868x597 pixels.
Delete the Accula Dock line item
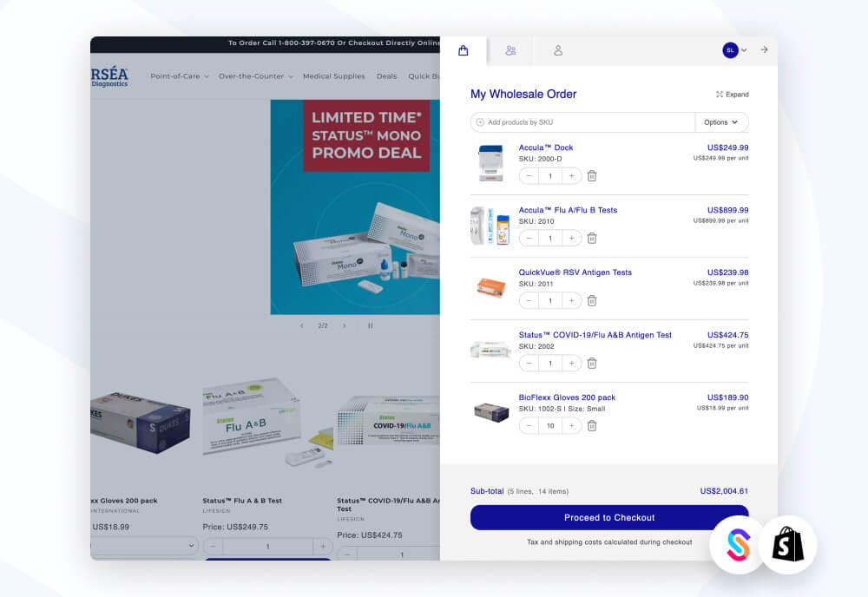point(592,176)
